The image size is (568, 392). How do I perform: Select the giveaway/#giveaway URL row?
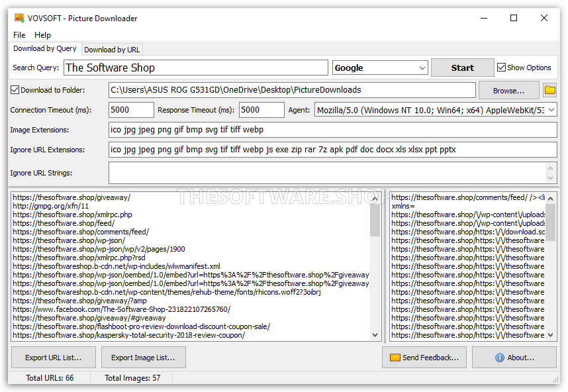89,318
